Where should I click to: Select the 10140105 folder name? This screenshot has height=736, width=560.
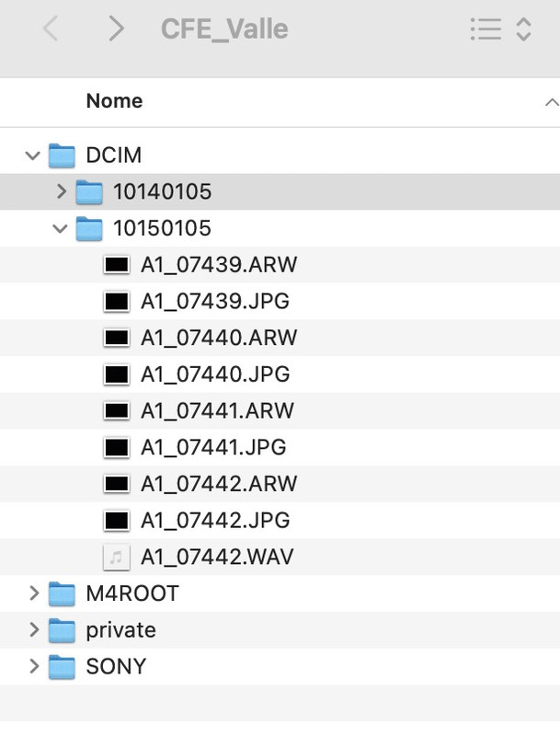tap(162, 191)
